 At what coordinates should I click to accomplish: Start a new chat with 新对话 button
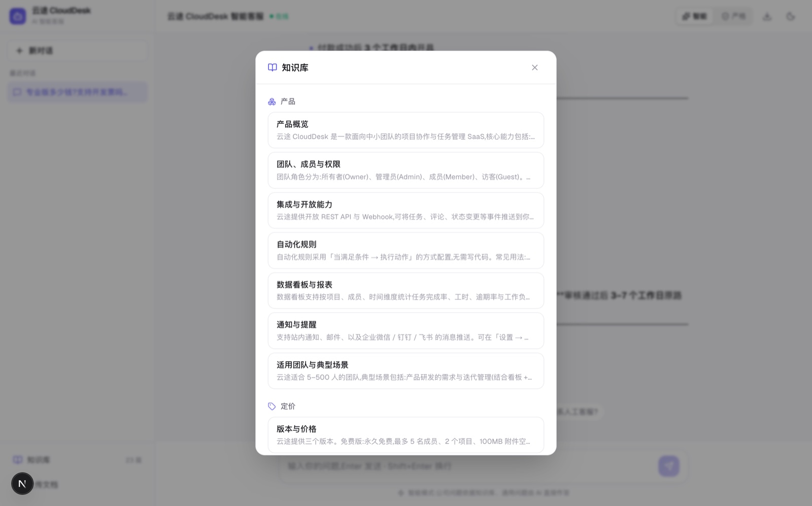(x=78, y=51)
